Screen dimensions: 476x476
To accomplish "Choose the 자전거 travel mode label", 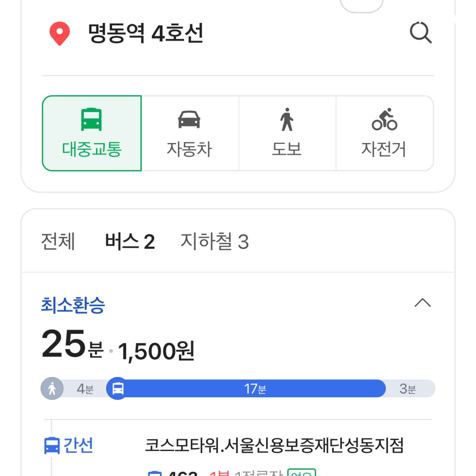I will pos(384,149).
